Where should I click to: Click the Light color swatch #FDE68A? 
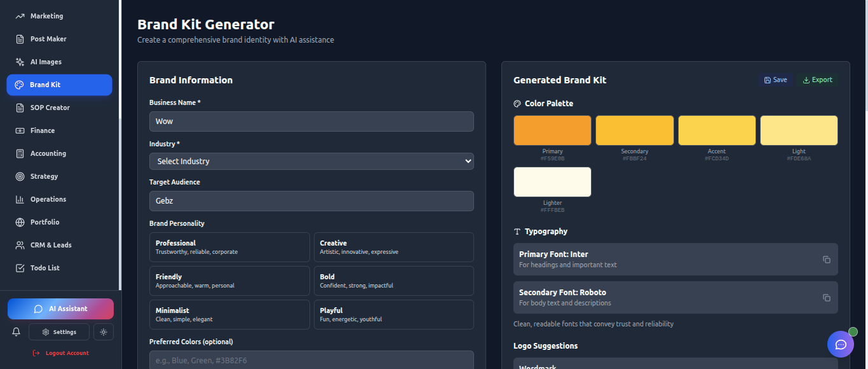(x=799, y=130)
